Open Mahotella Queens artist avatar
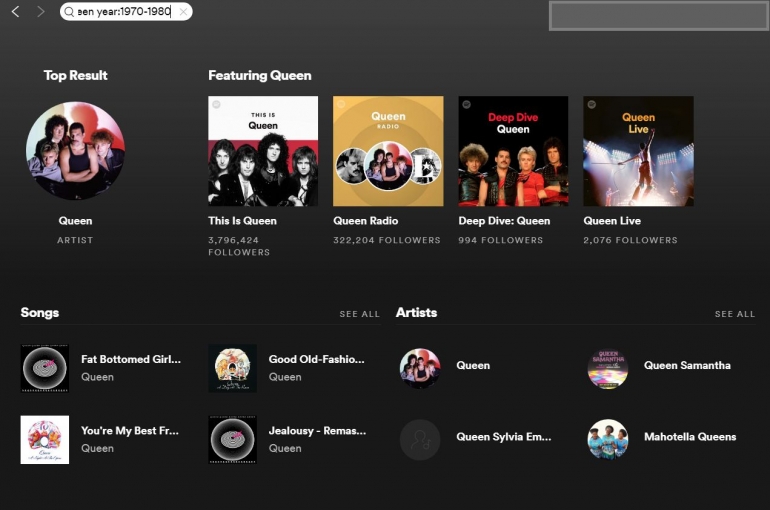The image size is (770, 510). click(x=608, y=440)
